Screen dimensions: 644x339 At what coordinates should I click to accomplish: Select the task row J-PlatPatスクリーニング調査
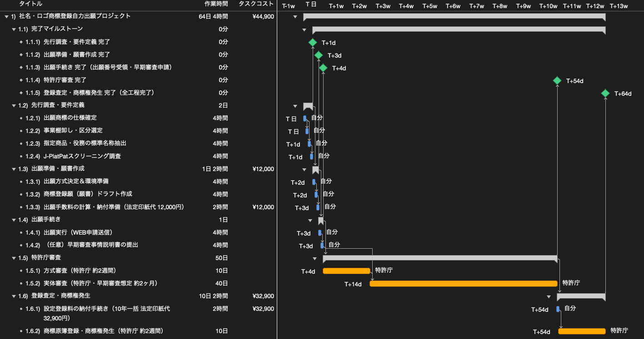[138, 157]
